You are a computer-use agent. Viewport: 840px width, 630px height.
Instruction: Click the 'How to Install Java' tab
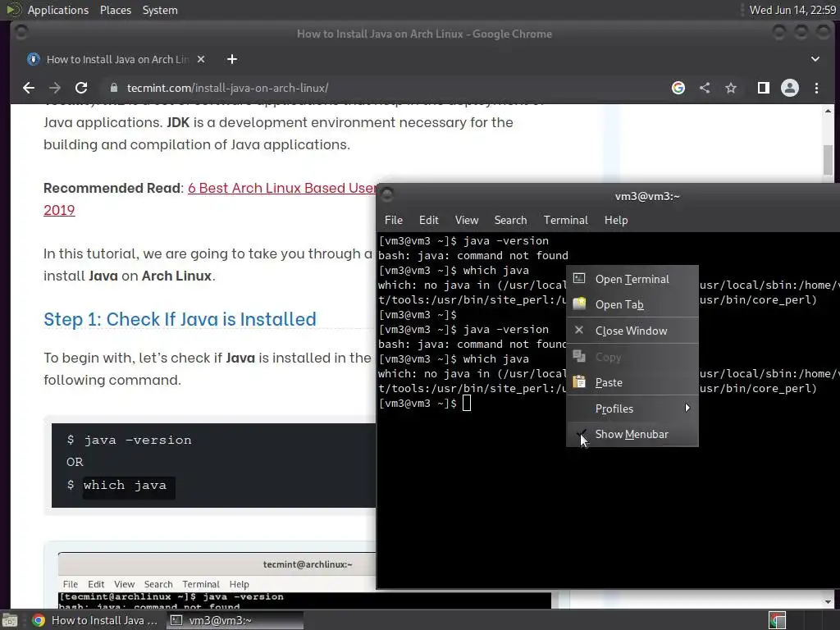[115, 59]
